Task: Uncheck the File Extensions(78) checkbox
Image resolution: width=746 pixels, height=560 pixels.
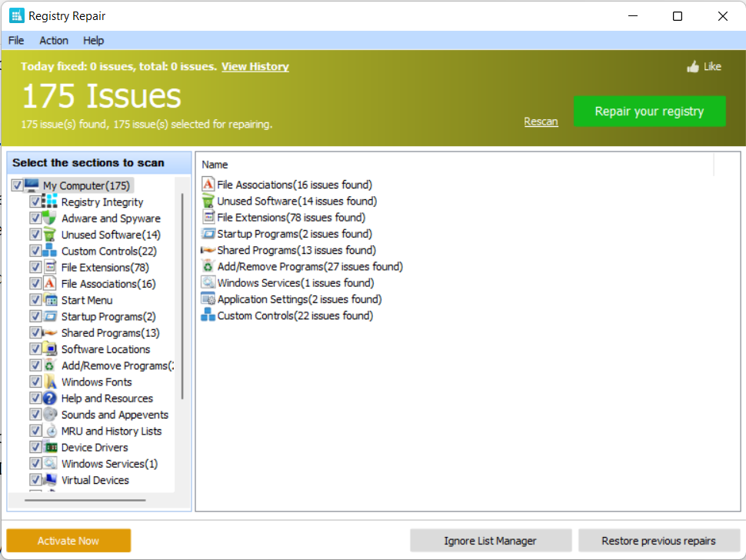Action: click(x=35, y=267)
